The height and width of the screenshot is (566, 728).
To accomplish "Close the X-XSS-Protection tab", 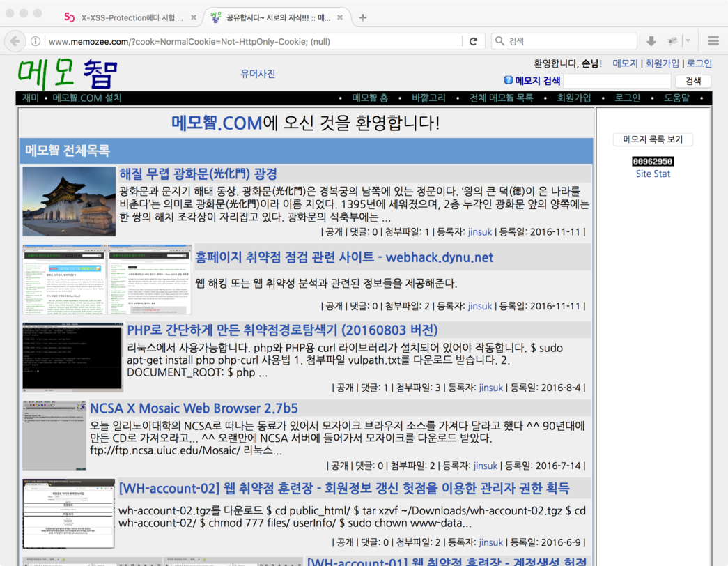I will [194, 17].
